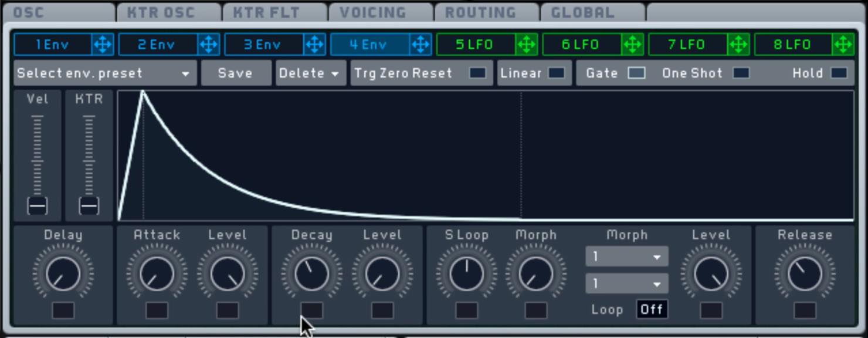Viewport: 868px width, 338px height.
Task: Click the modulation slot under Release knob
Action: (x=805, y=310)
